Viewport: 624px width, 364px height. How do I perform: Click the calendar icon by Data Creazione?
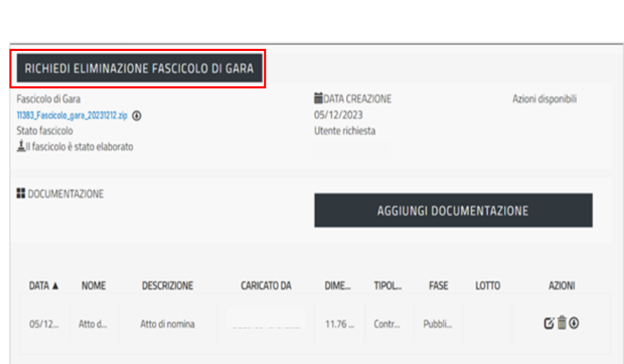(x=319, y=98)
